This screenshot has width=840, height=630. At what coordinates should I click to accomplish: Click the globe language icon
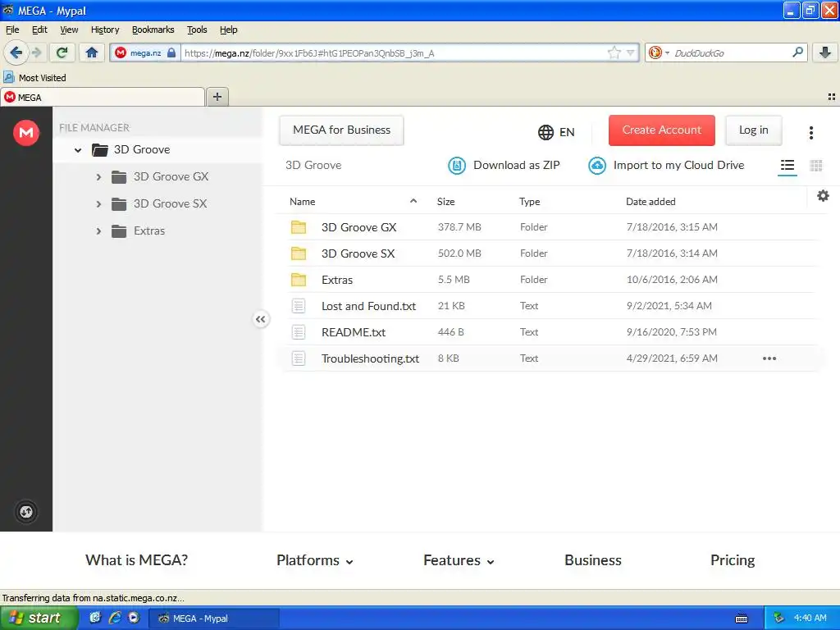tap(546, 132)
